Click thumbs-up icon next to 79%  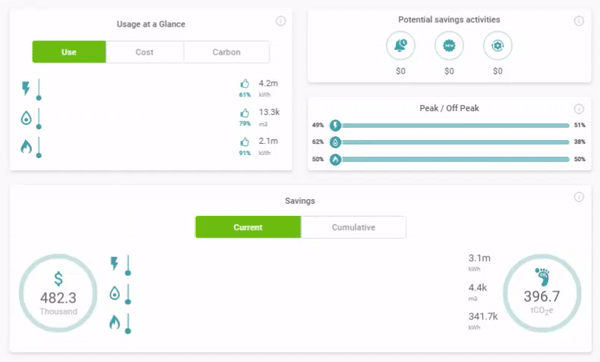(245, 113)
